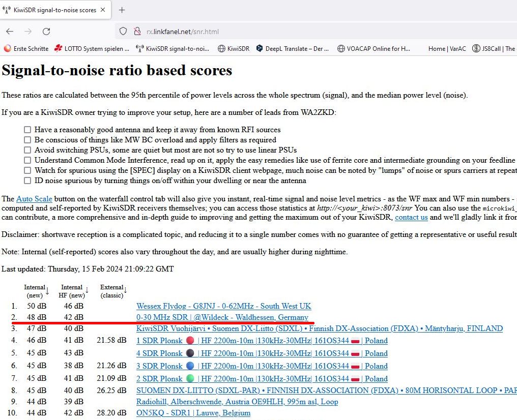Open the LOTTO System spielen bookmark
The height and width of the screenshot is (420, 517).
(x=92, y=49)
